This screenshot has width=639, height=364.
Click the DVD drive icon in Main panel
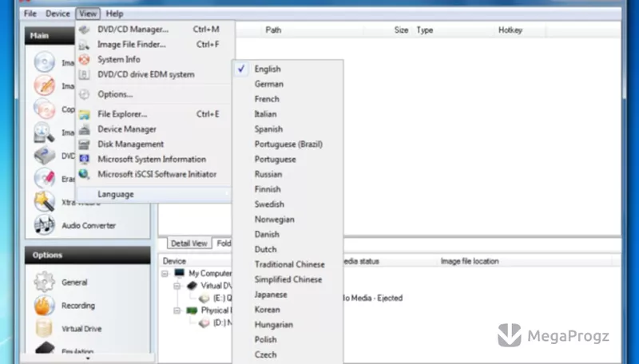coord(45,156)
